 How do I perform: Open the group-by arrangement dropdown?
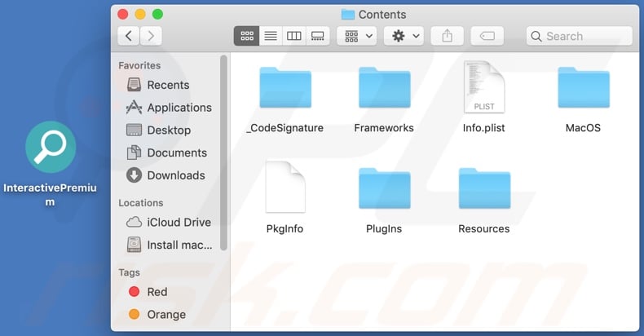357,36
